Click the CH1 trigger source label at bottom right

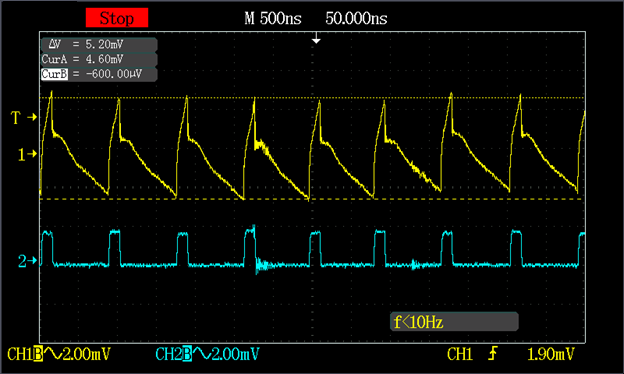[x=459, y=354]
